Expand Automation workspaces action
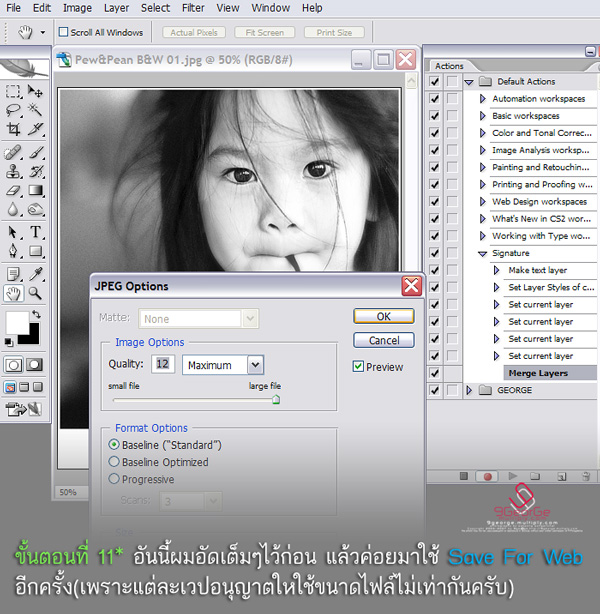This screenshot has height=614, width=600. click(483, 99)
